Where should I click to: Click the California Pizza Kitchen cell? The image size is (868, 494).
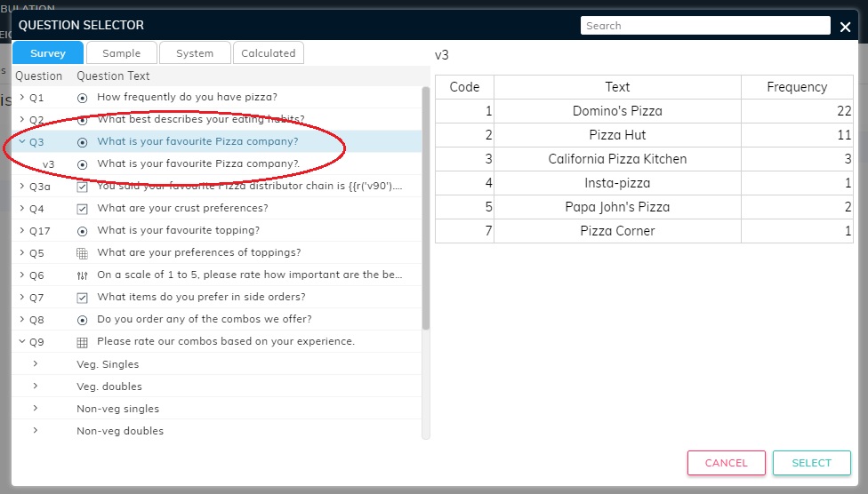(617, 159)
